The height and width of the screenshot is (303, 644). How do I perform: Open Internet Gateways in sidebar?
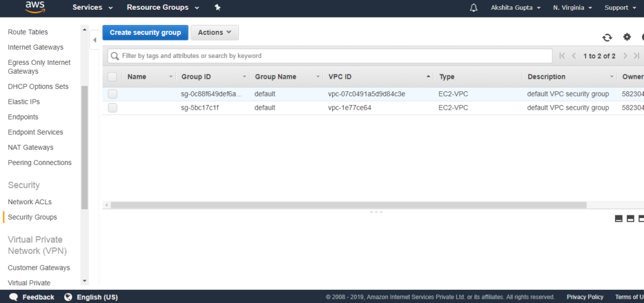tap(36, 47)
